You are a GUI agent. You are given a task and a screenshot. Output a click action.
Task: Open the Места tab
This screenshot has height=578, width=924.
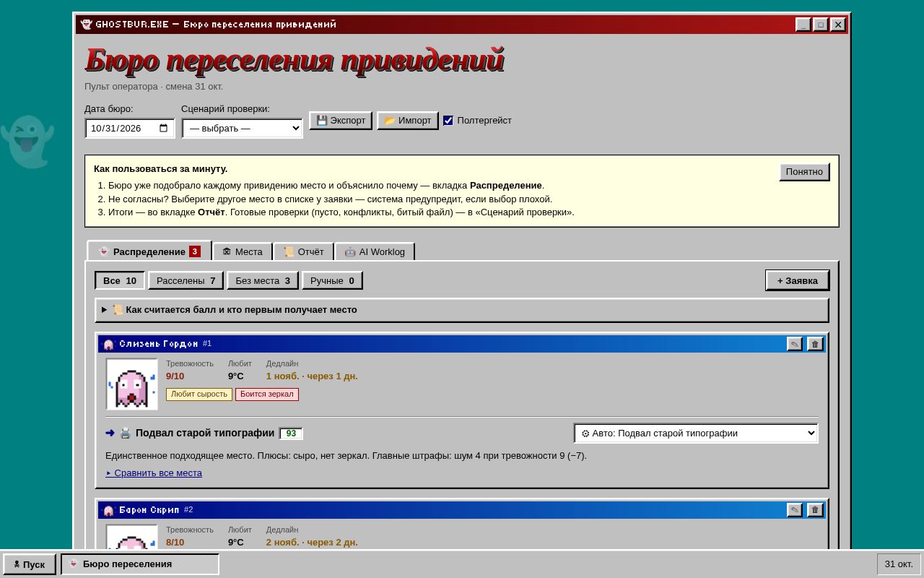243,251
